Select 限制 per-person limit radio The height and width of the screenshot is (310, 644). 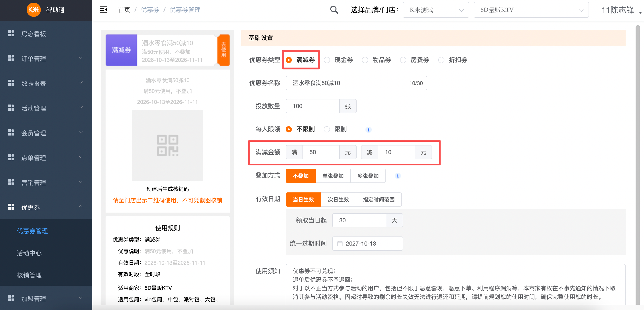(x=327, y=129)
